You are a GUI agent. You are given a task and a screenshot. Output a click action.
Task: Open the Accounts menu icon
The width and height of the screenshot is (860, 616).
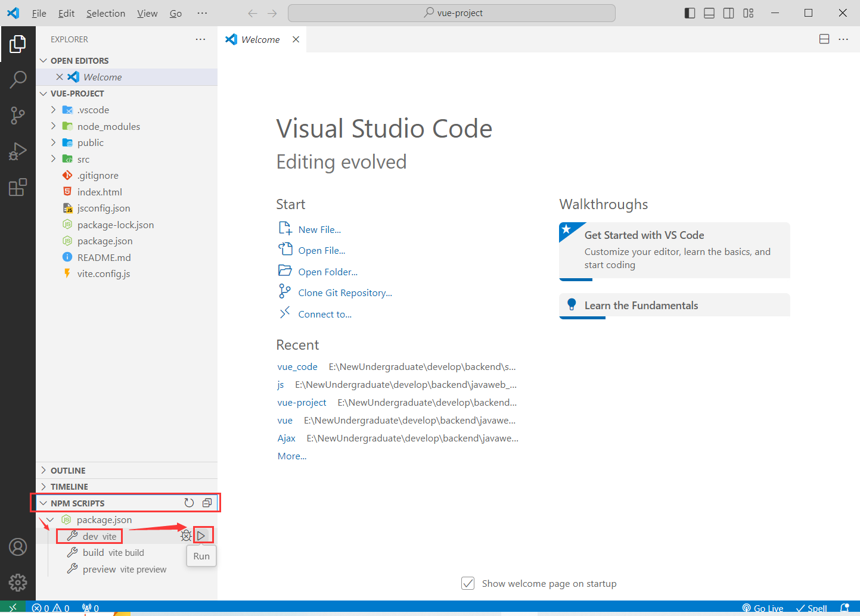18,547
